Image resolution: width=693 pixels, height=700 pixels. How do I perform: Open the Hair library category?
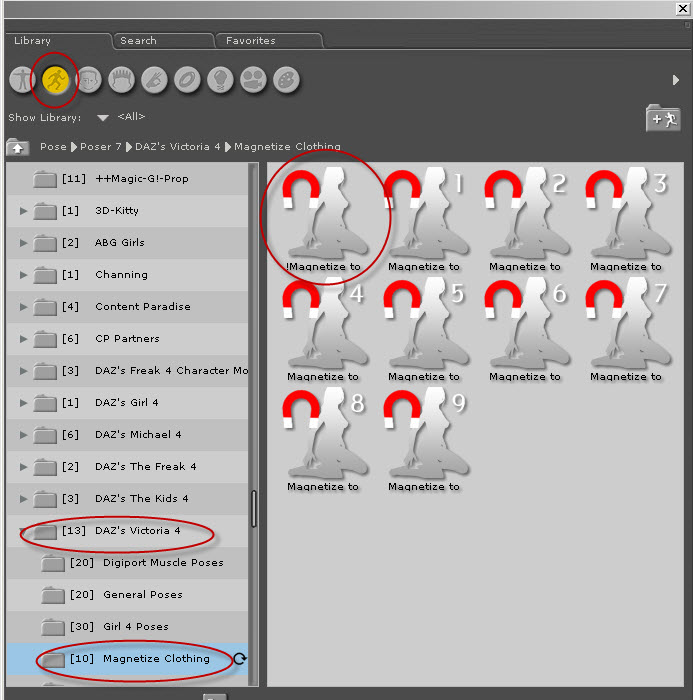(121, 80)
